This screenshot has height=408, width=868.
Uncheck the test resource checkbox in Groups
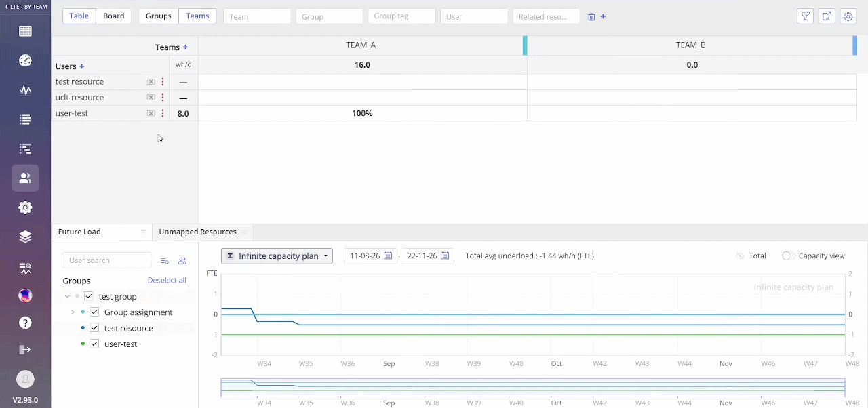pos(94,328)
